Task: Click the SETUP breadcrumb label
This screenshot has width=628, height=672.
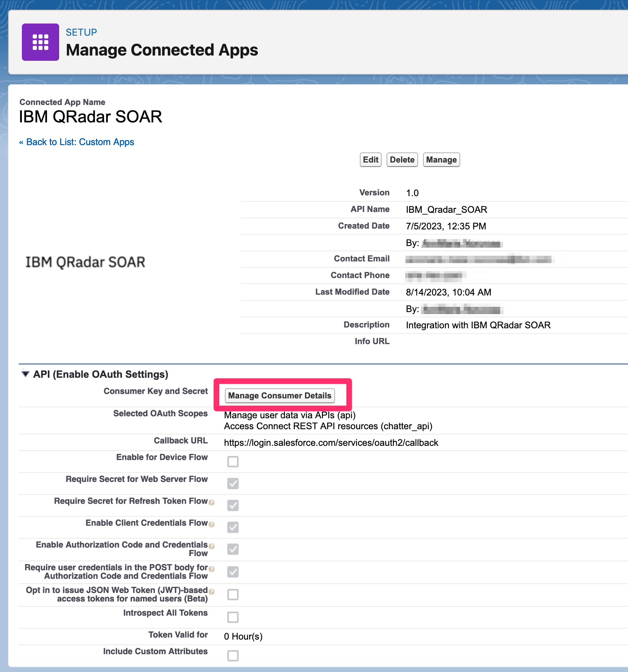Action: (81, 32)
